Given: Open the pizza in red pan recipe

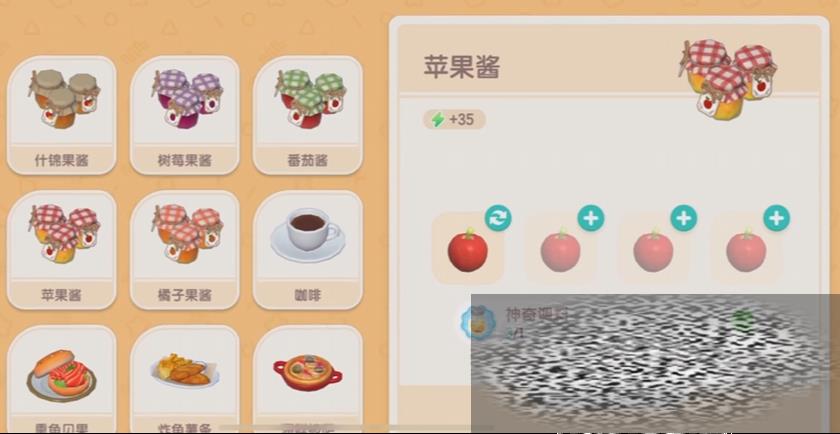Looking at the screenshot, I should 308,379.
